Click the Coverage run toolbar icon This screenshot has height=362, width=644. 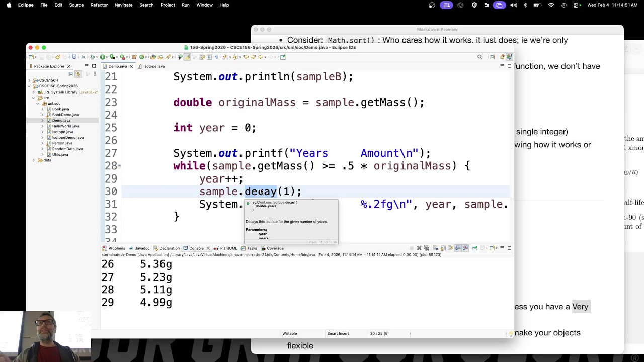(x=112, y=57)
